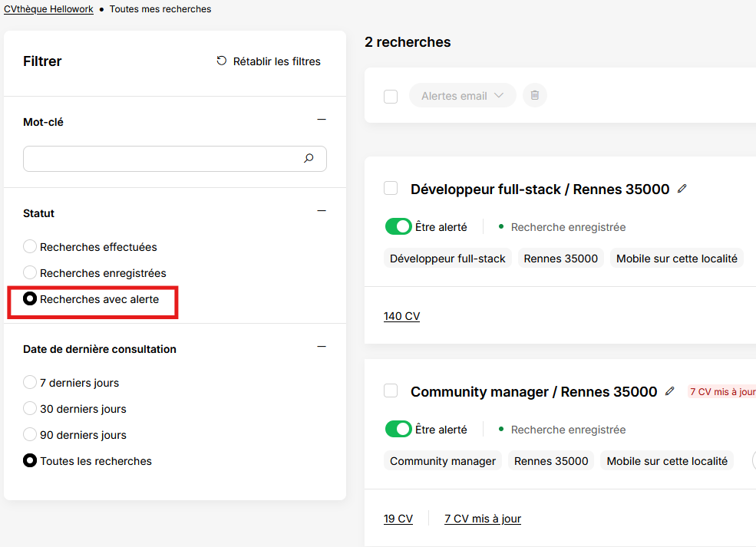Toggle Être alerté for Community manager

coord(398,429)
